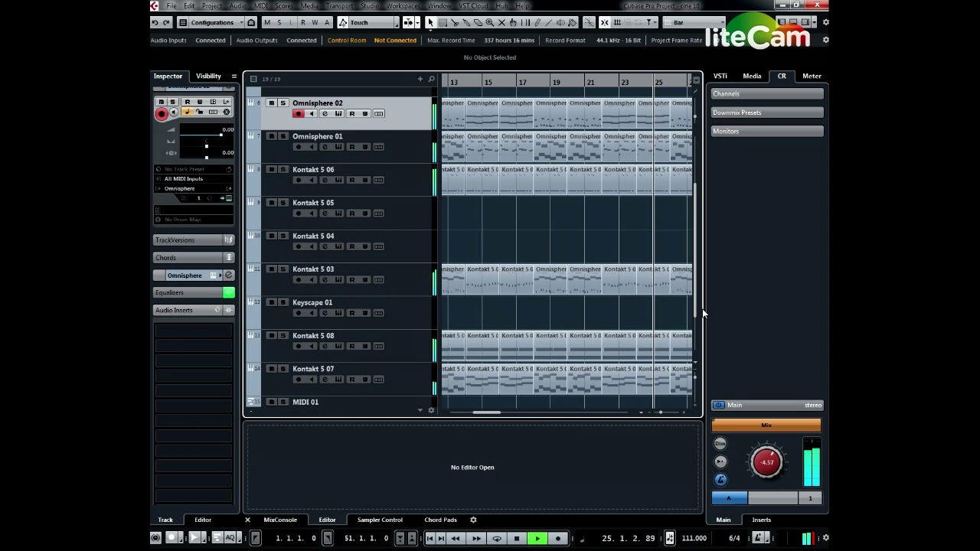
Task: Click the lower zone setup gear icon
Action: click(473, 520)
